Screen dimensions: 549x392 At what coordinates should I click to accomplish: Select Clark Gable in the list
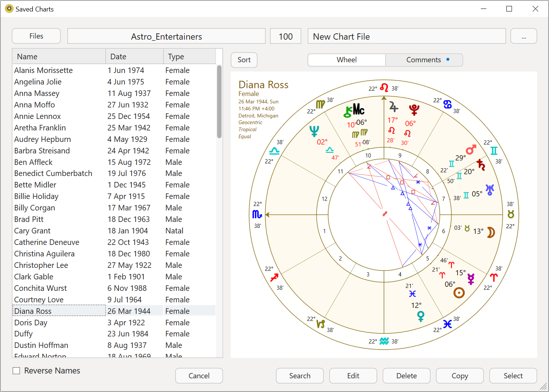(x=114, y=276)
